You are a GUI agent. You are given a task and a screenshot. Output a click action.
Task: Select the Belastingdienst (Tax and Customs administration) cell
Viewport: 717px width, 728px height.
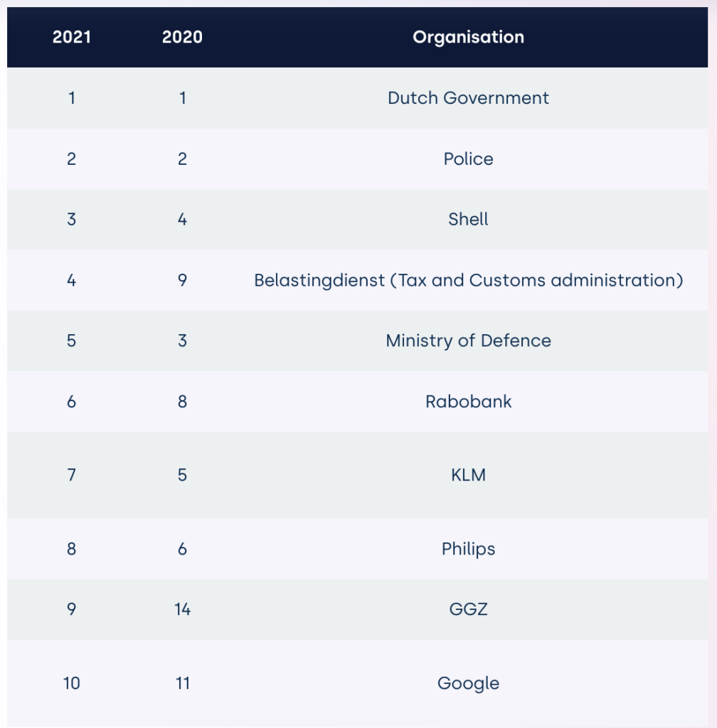468,280
